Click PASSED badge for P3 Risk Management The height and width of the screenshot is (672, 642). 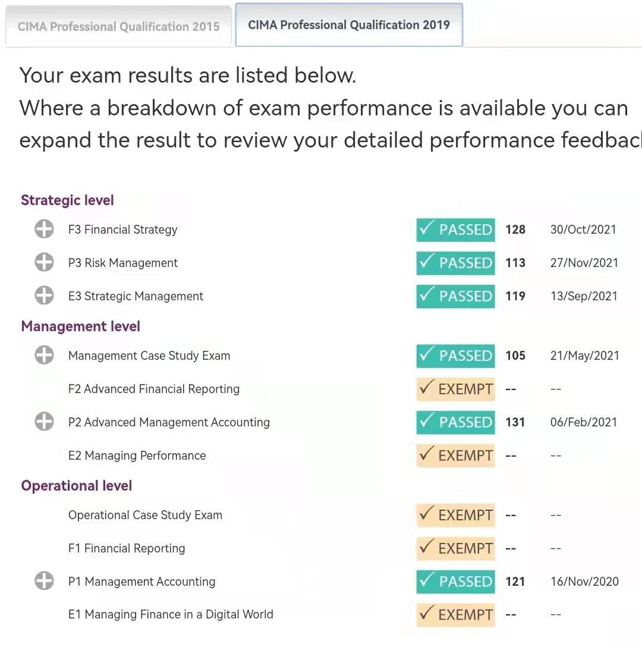point(456,263)
